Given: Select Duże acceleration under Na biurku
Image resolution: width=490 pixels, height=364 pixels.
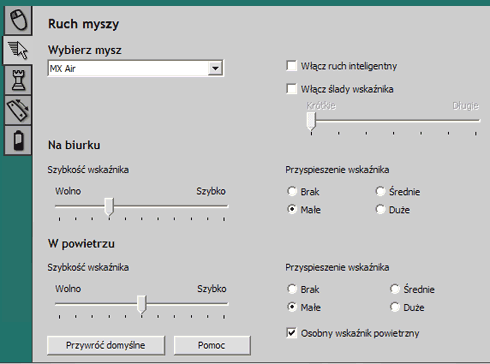Looking at the screenshot, I should point(380,209).
